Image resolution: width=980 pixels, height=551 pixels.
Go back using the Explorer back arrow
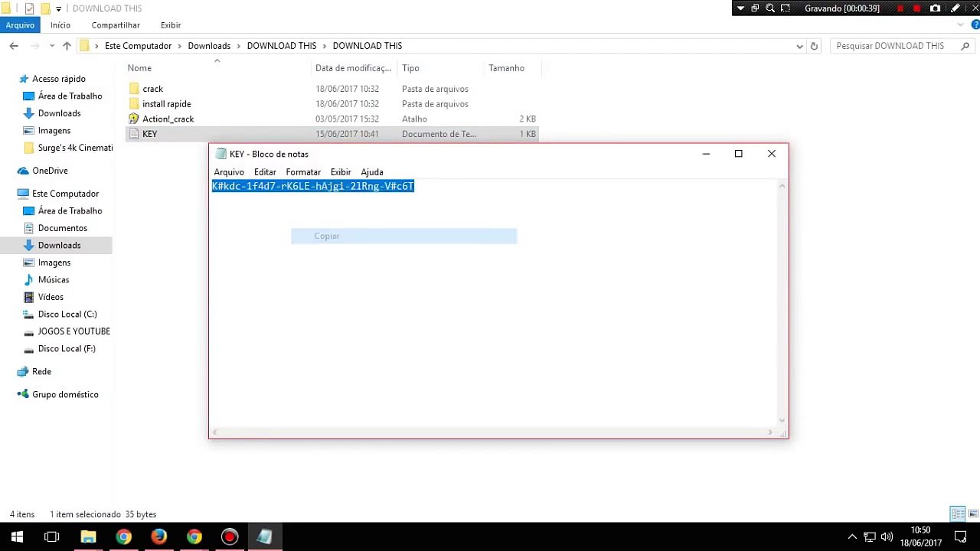click(14, 46)
